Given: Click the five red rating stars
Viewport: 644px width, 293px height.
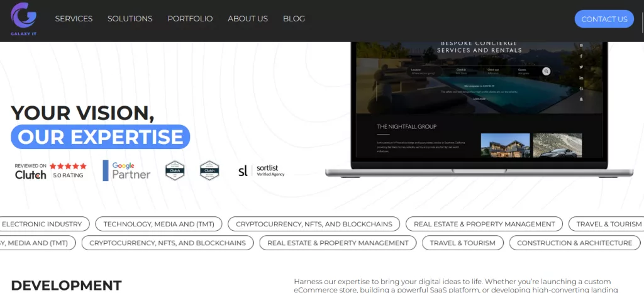Looking at the screenshot, I should 68,166.
